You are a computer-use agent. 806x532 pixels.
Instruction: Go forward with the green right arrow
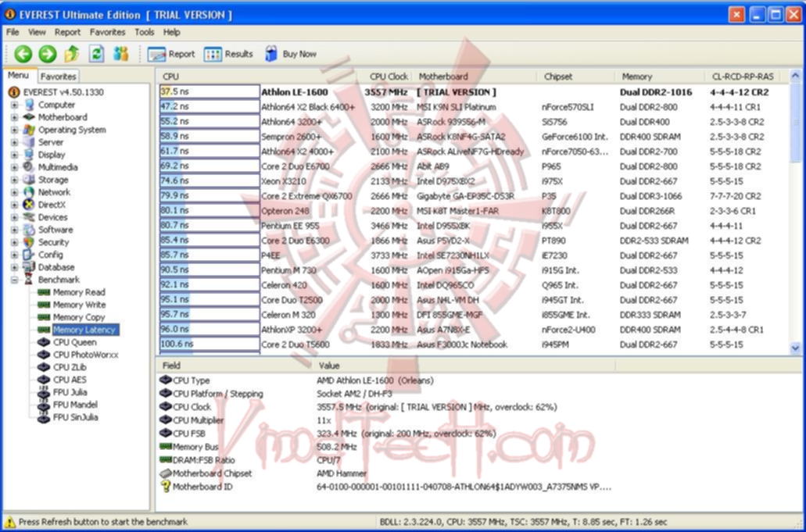click(47, 54)
